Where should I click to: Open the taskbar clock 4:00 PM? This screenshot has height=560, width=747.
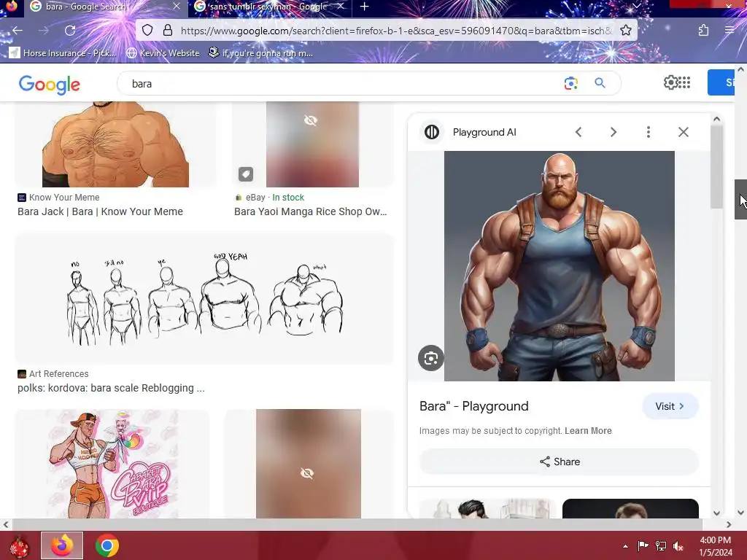tap(715, 546)
